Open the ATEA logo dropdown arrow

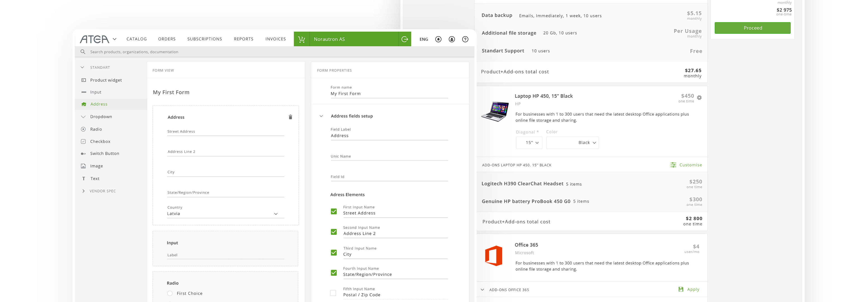tap(115, 39)
